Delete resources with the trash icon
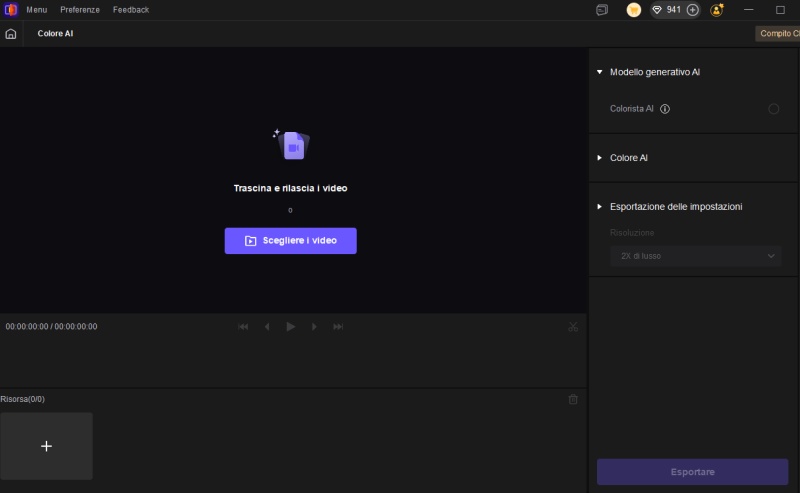Image resolution: width=800 pixels, height=493 pixels. [573, 399]
